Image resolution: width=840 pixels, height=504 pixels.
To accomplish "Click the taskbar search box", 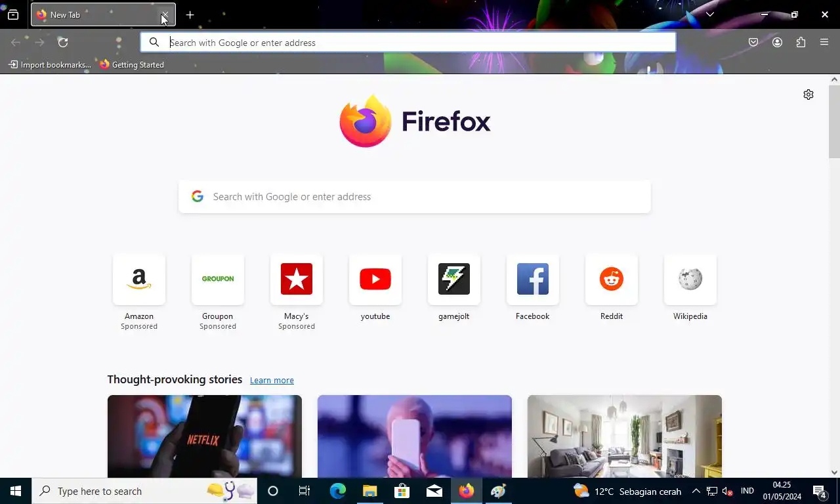I will click(144, 491).
